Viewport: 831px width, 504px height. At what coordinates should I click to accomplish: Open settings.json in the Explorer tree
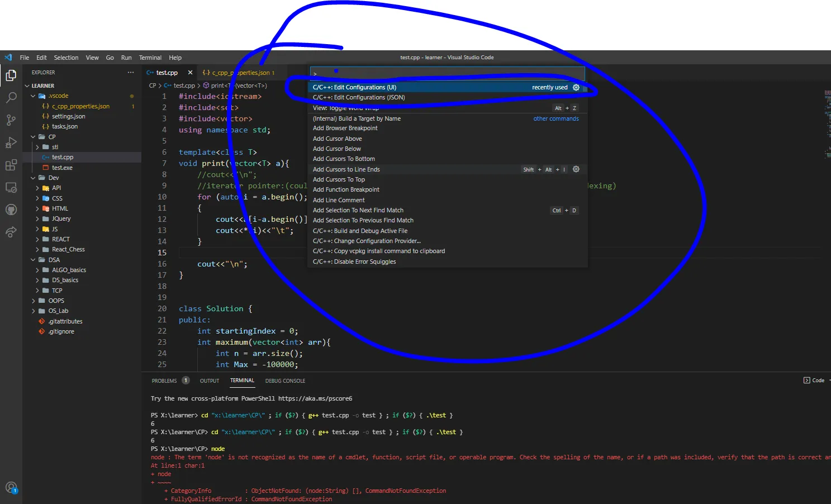tap(82, 116)
